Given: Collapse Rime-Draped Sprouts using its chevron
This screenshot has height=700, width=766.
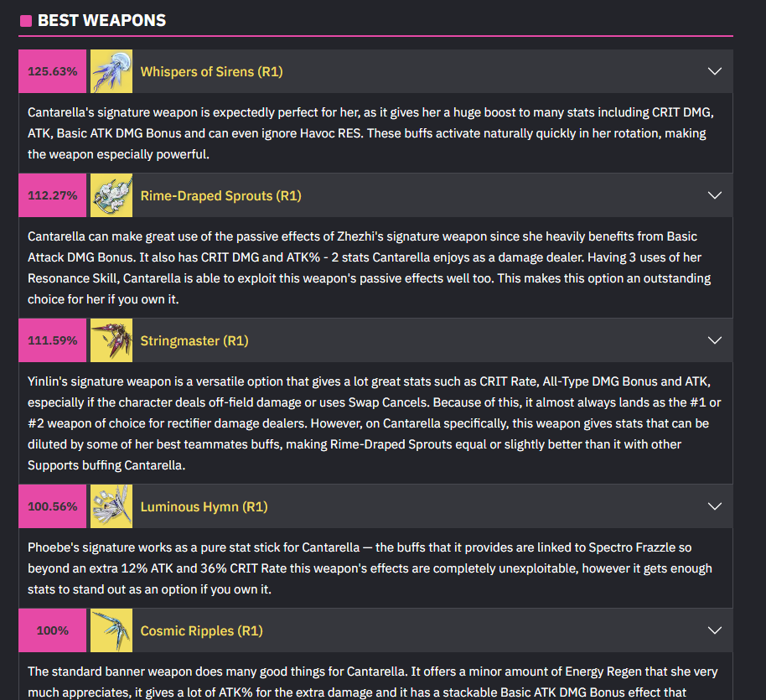Looking at the screenshot, I should click(715, 195).
